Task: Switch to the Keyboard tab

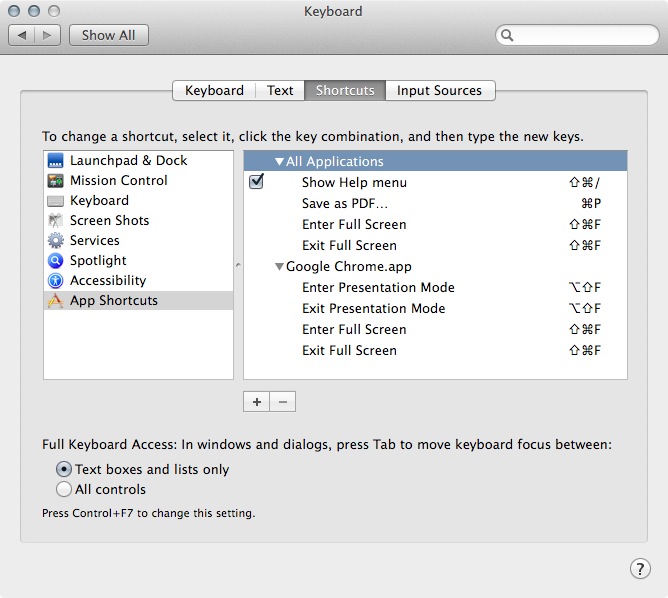Action: pyautogui.click(x=214, y=90)
